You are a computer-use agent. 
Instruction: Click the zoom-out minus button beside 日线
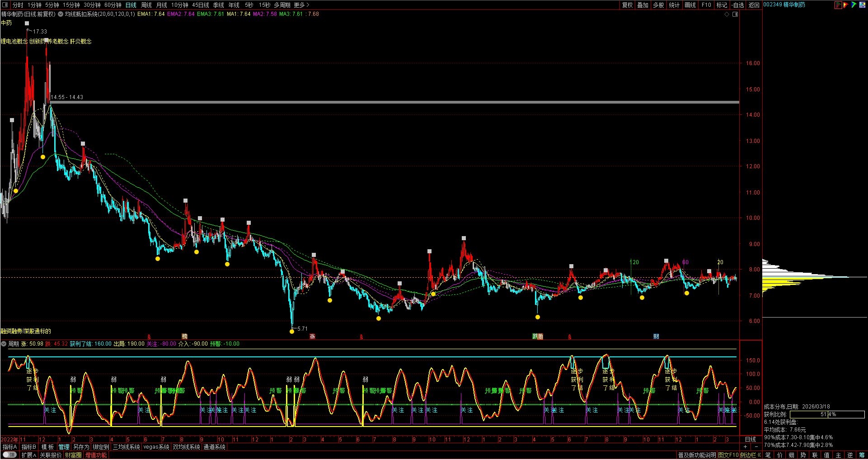(x=757, y=447)
